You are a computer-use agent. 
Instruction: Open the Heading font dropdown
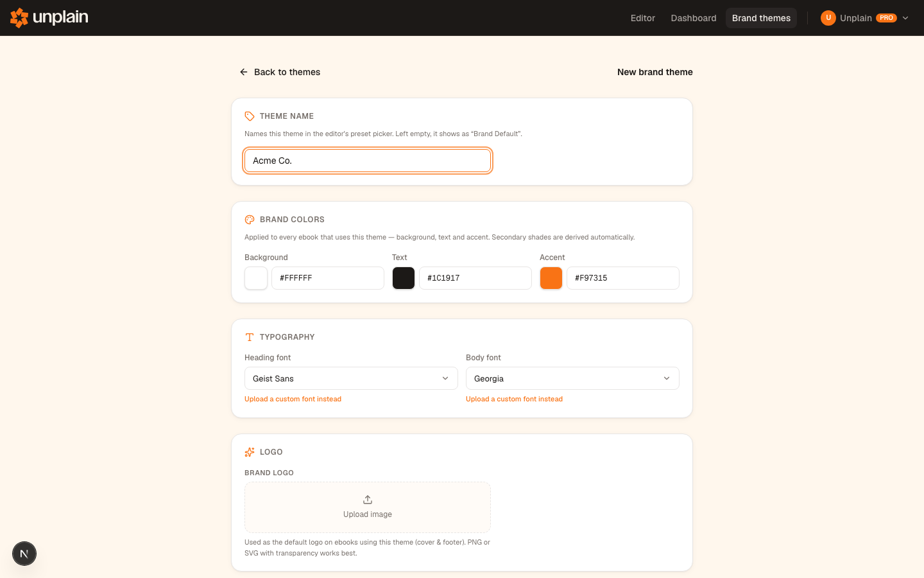[351, 378]
